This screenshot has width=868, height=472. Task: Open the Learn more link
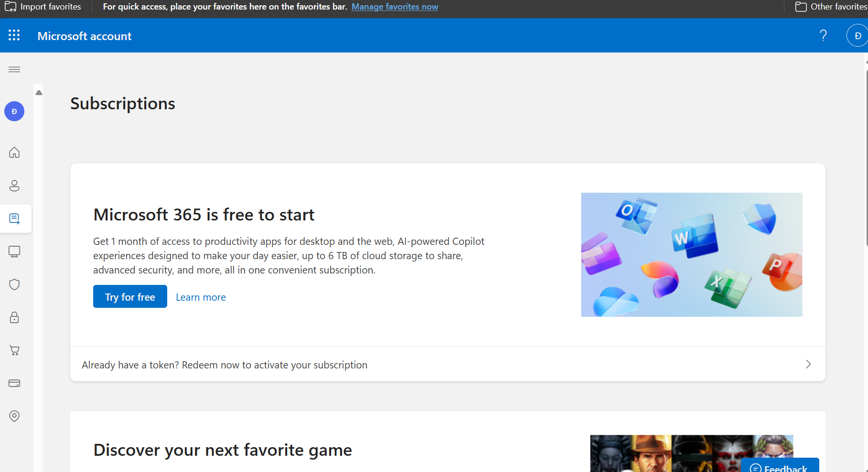(201, 297)
